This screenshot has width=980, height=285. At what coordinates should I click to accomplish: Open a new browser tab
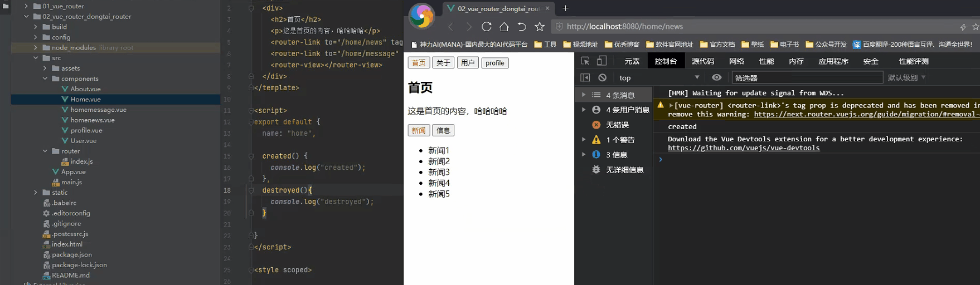[x=565, y=8]
